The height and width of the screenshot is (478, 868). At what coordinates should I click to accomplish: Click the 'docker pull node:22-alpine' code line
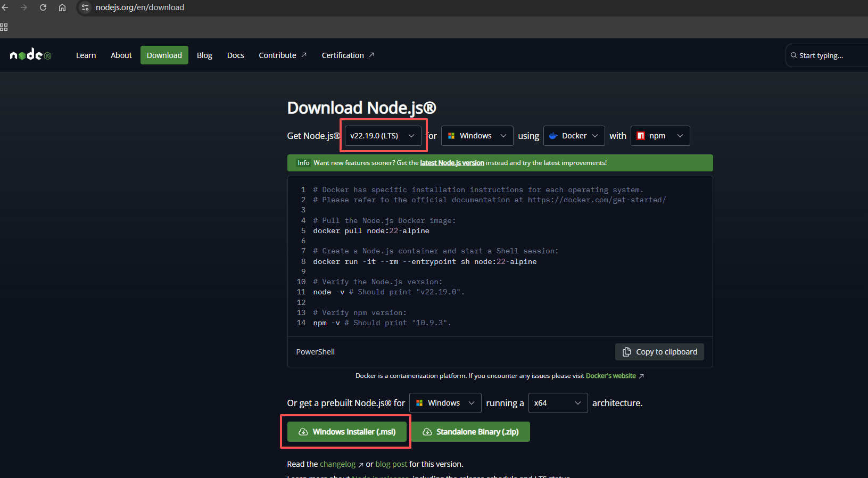[371, 231]
